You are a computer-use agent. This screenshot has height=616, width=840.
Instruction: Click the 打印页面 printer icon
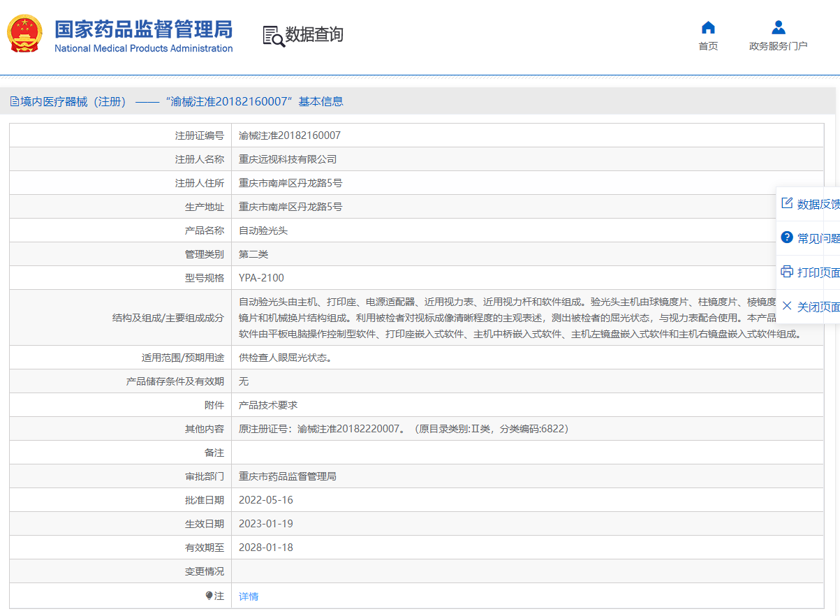tap(787, 272)
